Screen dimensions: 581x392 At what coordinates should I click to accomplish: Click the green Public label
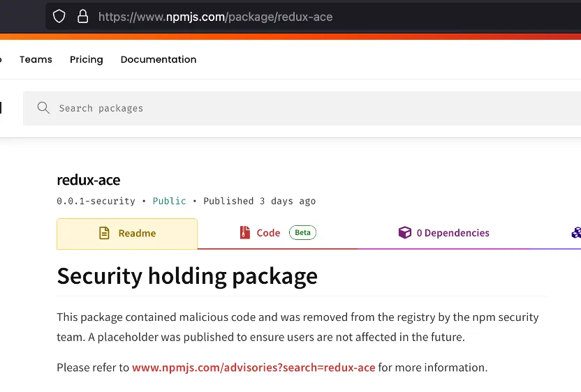click(x=170, y=201)
